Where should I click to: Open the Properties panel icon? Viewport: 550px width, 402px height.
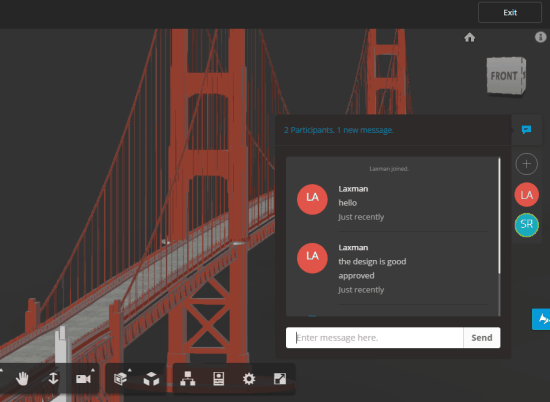pos(219,379)
